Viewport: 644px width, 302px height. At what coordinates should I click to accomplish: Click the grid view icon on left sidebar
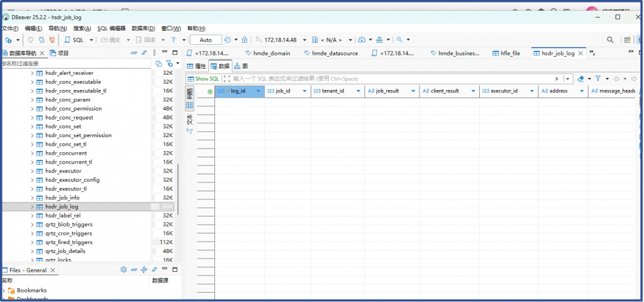[189, 106]
